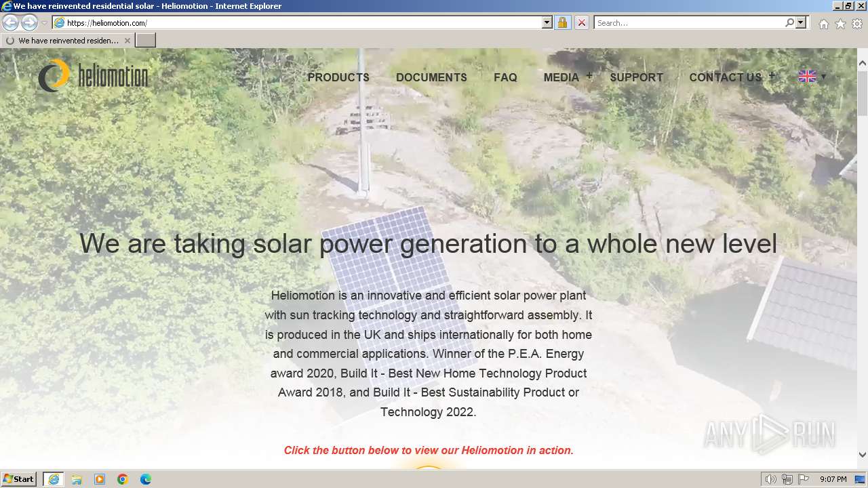This screenshot has height=488, width=868.
Task: Expand the address bar URL dropdown
Action: [547, 22]
